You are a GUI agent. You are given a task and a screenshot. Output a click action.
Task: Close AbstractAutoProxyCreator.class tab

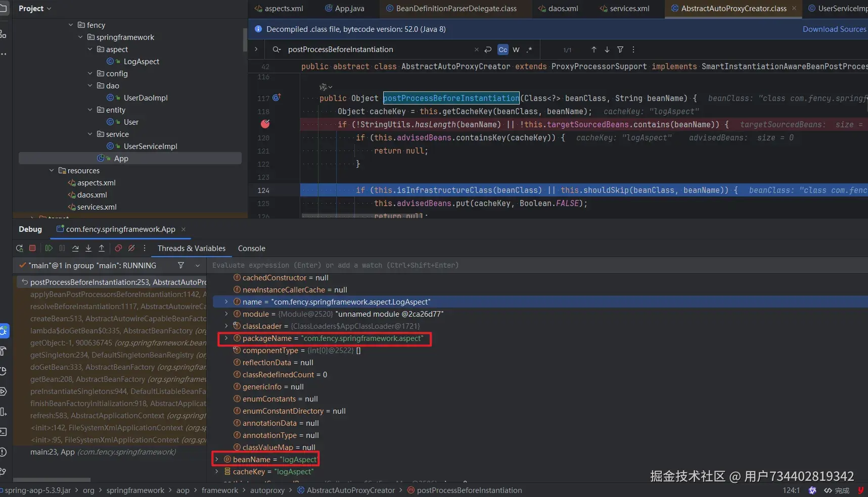(794, 9)
